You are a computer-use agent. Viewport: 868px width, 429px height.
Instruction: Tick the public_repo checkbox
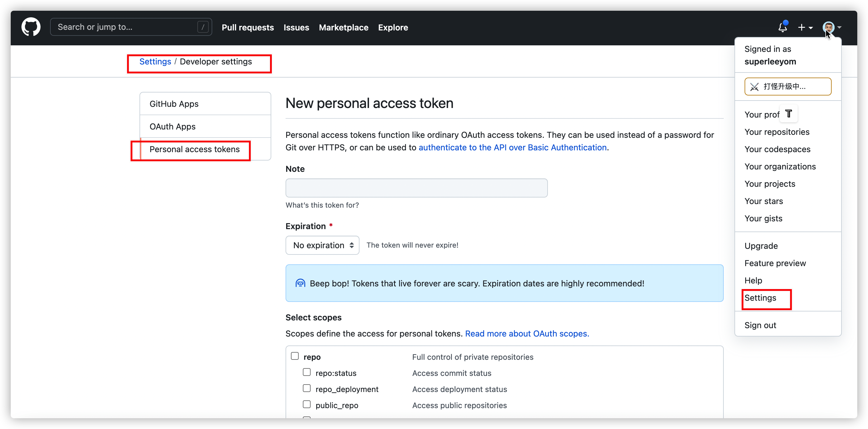pyautogui.click(x=307, y=404)
